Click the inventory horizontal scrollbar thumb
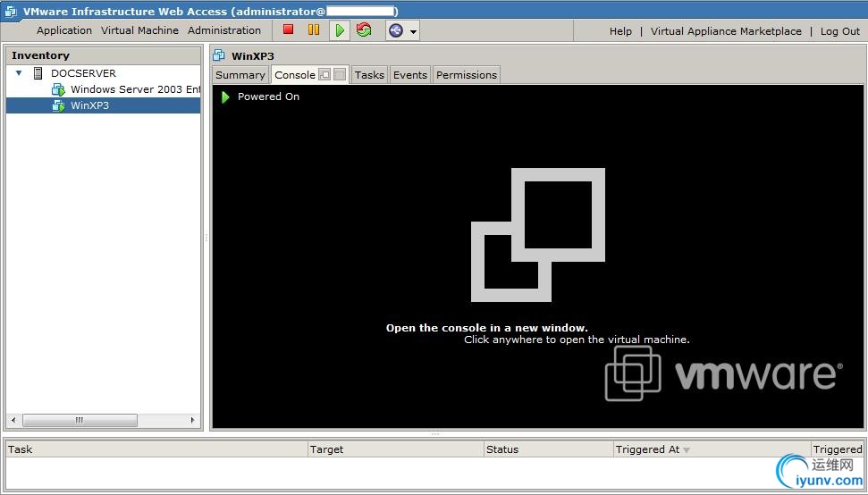The height and width of the screenshot is (495, 868). (x=80, y=420)
